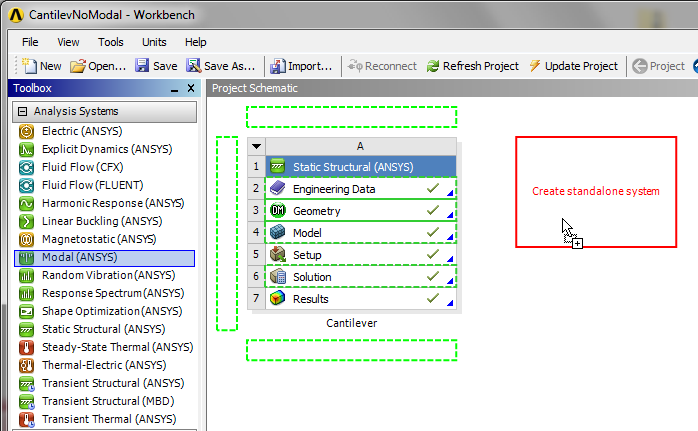698x431 pixels.
Task: Close the Toolbox panel
Action: click(191, 88)
